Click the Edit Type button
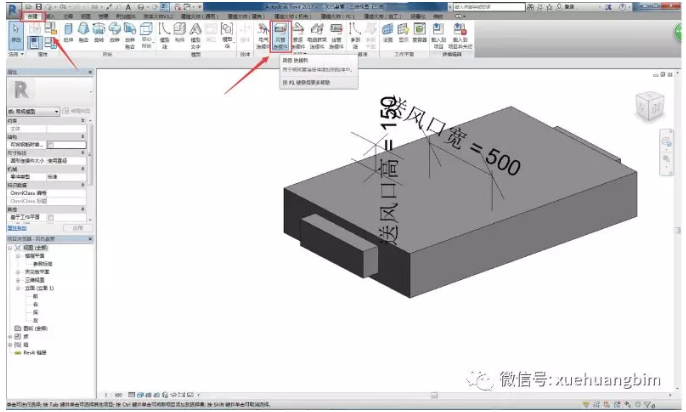Image resolution: width=686 pixels, height=412 pixels. point(77,111)
